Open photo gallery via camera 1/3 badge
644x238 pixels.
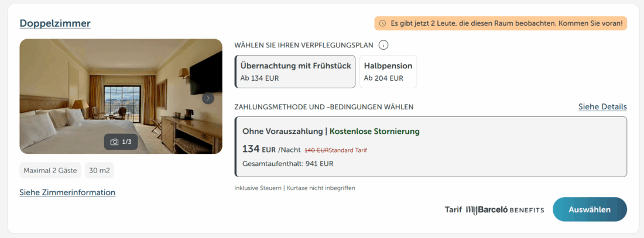pos(121,142)
